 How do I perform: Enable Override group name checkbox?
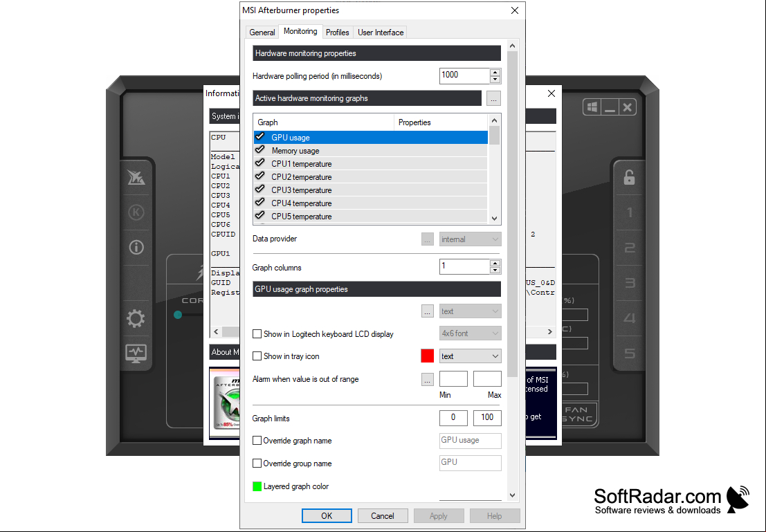[257, 463]
